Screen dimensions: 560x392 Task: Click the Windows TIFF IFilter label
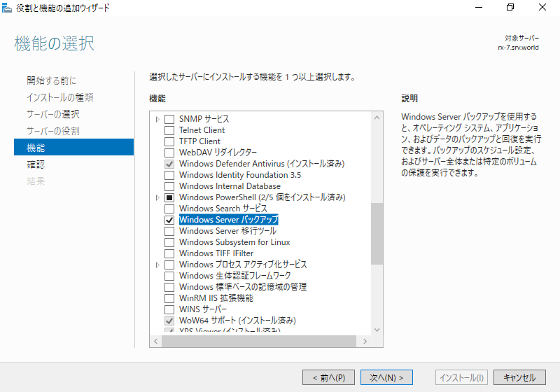pyautogui.click(x=216, y=253)
